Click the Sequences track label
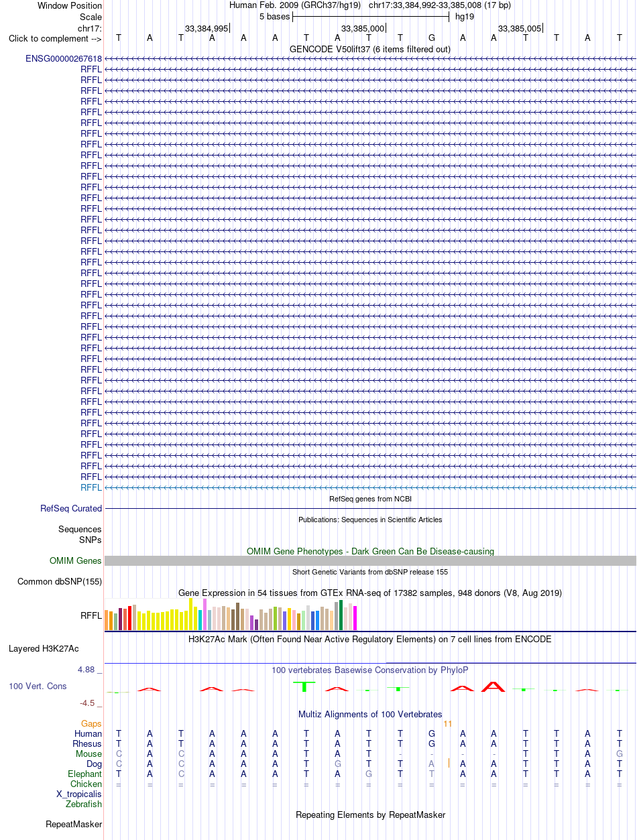The height and width of the screenshot is (840, 637). pyautogui.click(x=80, y=529)
